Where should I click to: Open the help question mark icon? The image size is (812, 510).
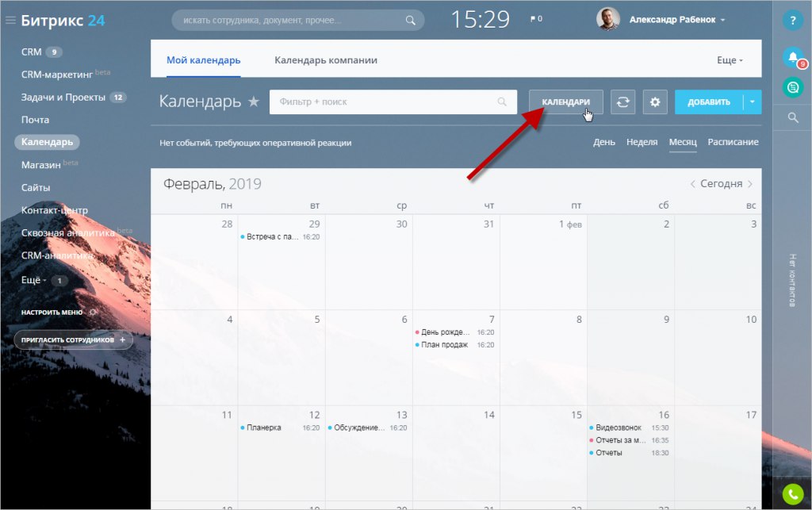tap(792, 20)
